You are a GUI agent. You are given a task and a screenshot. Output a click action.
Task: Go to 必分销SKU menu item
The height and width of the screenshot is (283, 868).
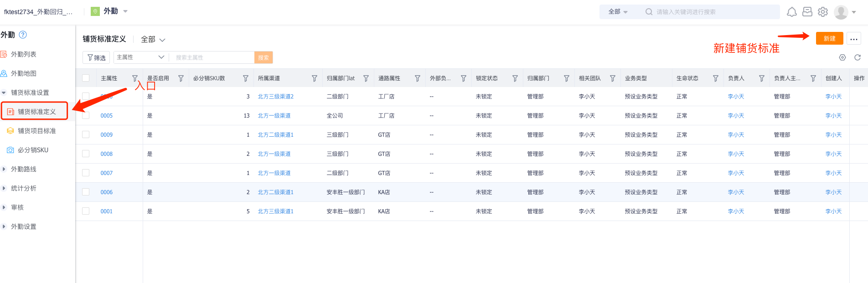point(33,150)
